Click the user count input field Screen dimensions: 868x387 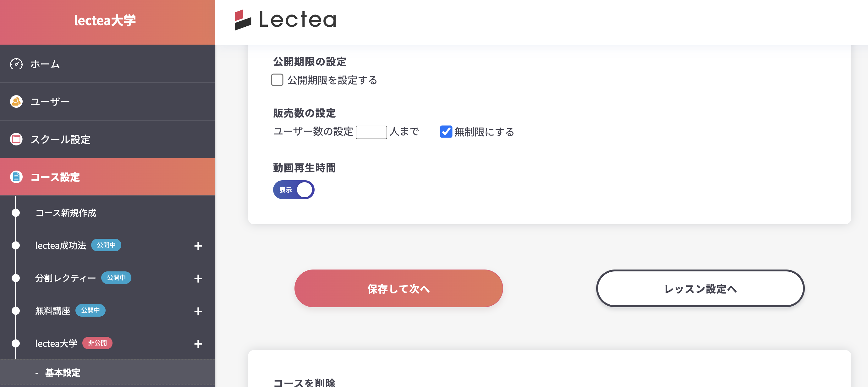(x=371, y=132)
